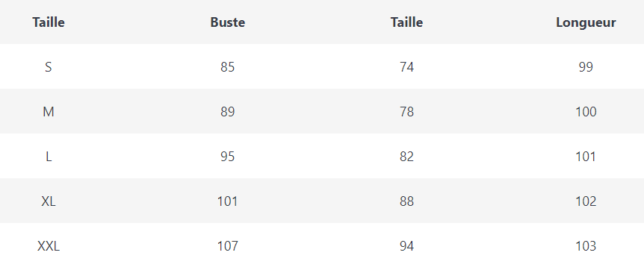644x273 pixels.
Task: Click waist value 74 in S row
Action: coord(406,67)
